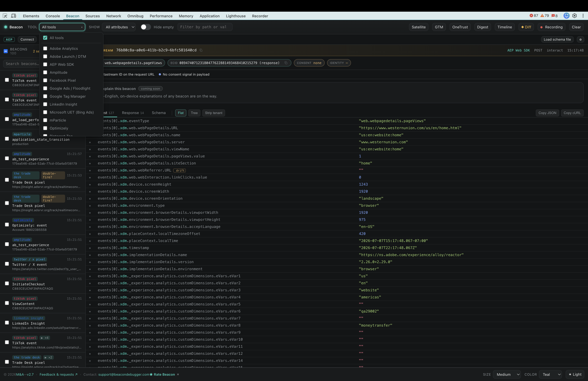
Task: Close the All tools dropdown
Action: click(62, 27)
